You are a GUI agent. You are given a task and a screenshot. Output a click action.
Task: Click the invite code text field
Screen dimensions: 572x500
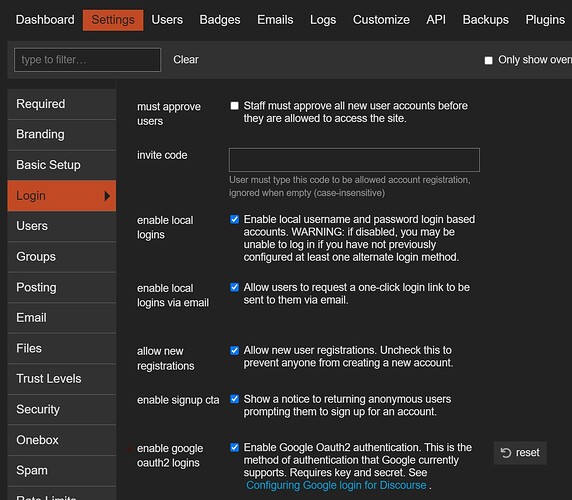click(354, 160)
